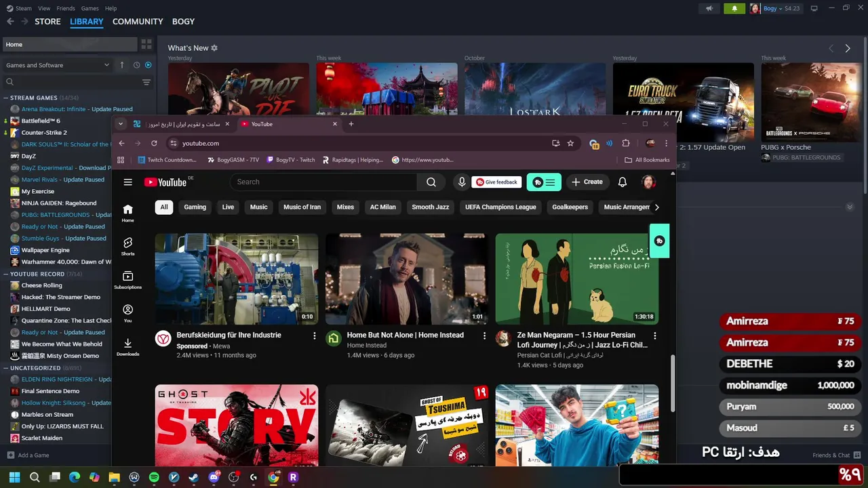Toggle sort direction arrow in Steam library
Screen dimensions: 868x488
tap(122, 65)
